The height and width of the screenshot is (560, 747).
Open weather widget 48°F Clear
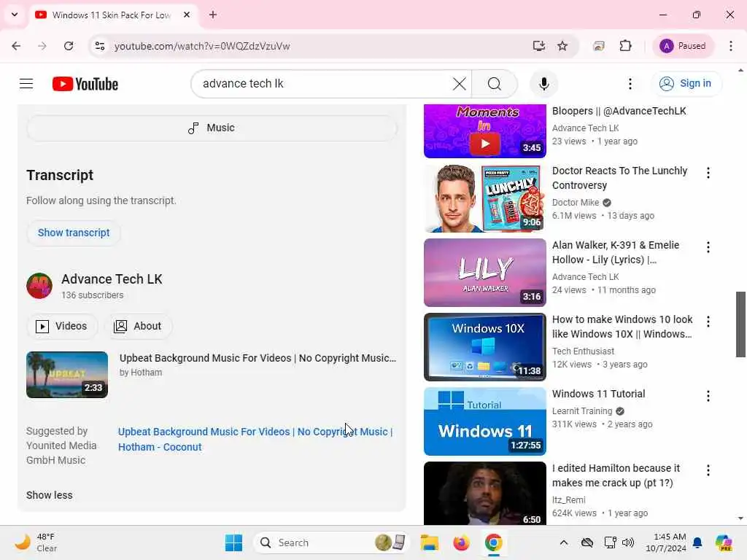click(x=35, y=542)
